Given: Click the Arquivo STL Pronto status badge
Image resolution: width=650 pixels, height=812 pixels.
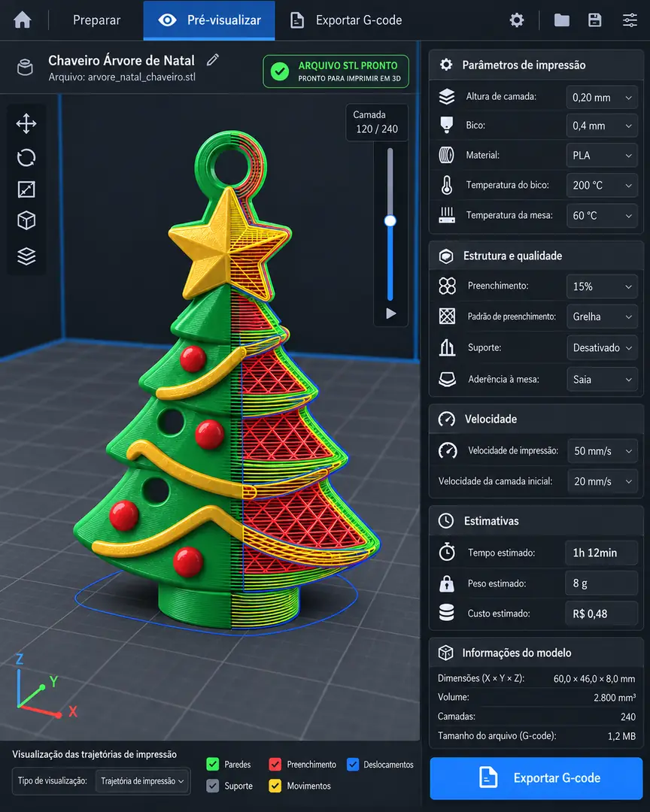Looking at the screenshot, I should (x=336, y=71).
